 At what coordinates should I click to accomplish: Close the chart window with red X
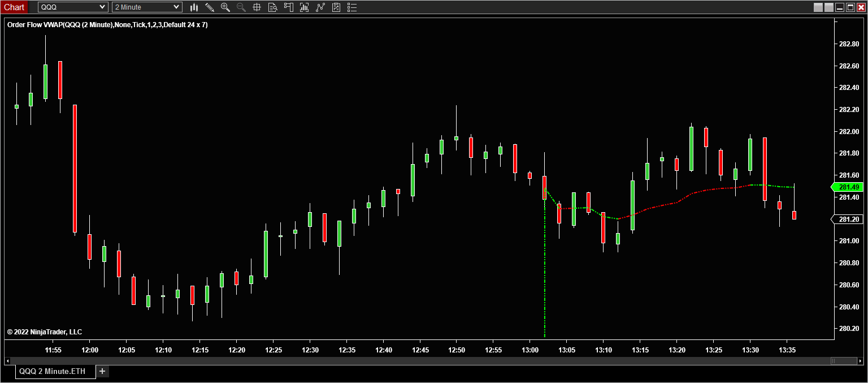pyautogui.click(x=861, y=7)
